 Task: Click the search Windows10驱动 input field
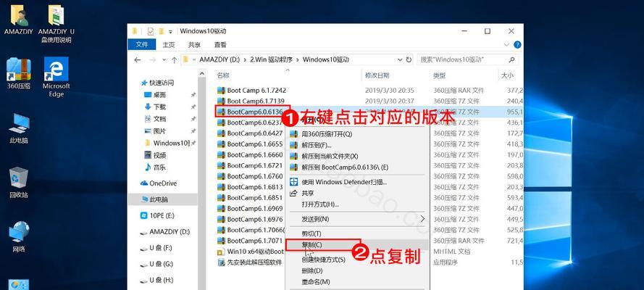(461, 60)
